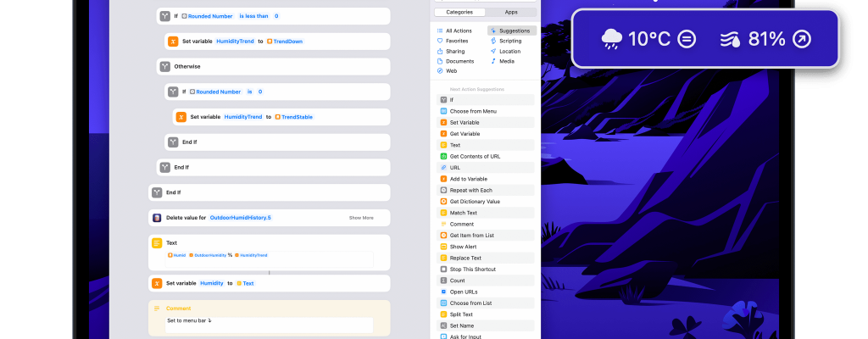The image size is (868, 339).
Task: Click the Stop This Shortcut action icon
Action: click(x=443, y=270)
